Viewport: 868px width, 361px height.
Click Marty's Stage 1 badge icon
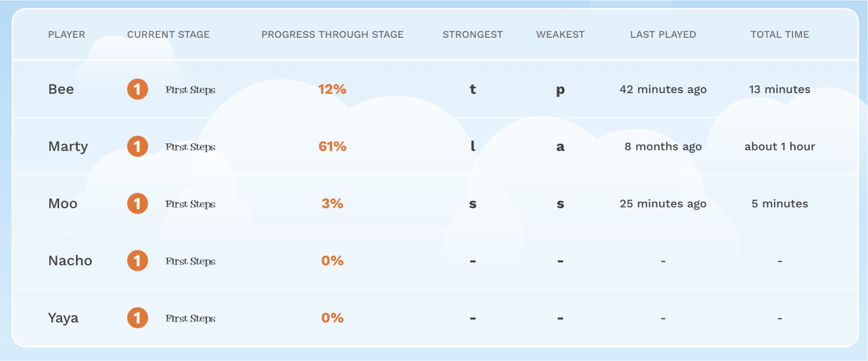click(138, 146)
